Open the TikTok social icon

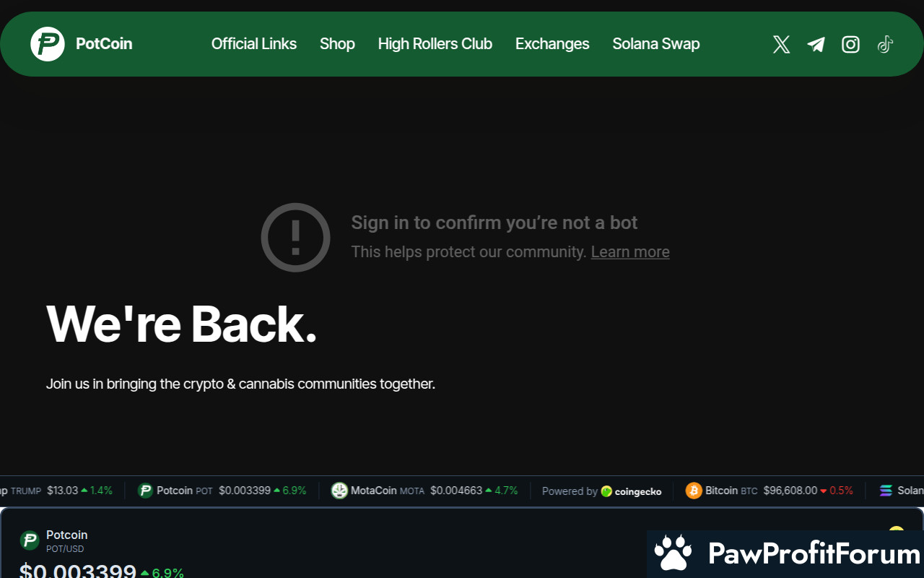click(x=885, y=45)
